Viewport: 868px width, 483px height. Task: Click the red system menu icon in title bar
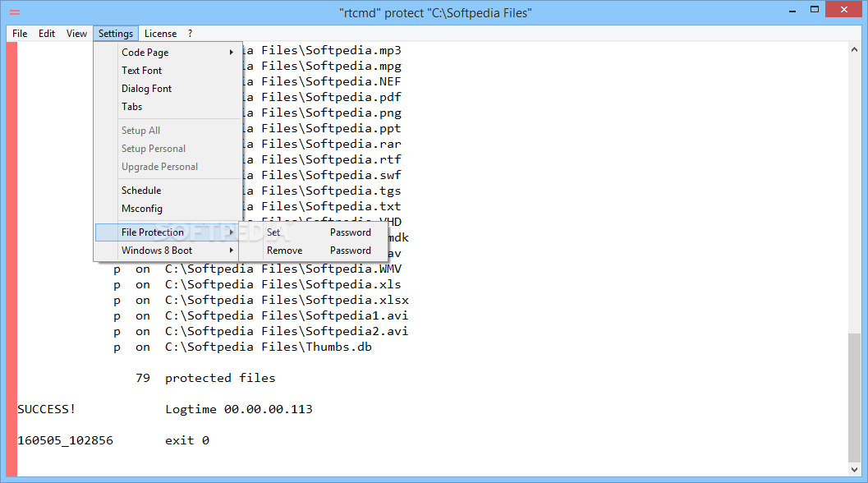(x=15, y=11)
